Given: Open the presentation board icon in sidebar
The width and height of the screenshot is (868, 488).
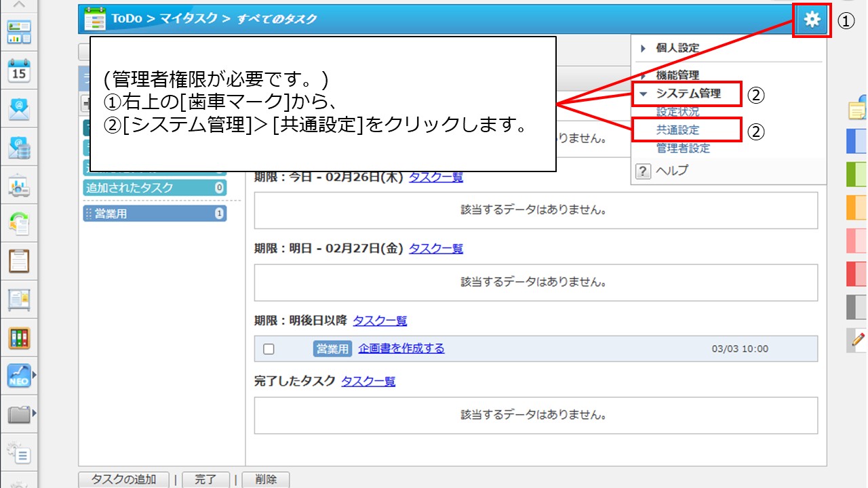Looking at the screenshot, I should click(19, 184).
